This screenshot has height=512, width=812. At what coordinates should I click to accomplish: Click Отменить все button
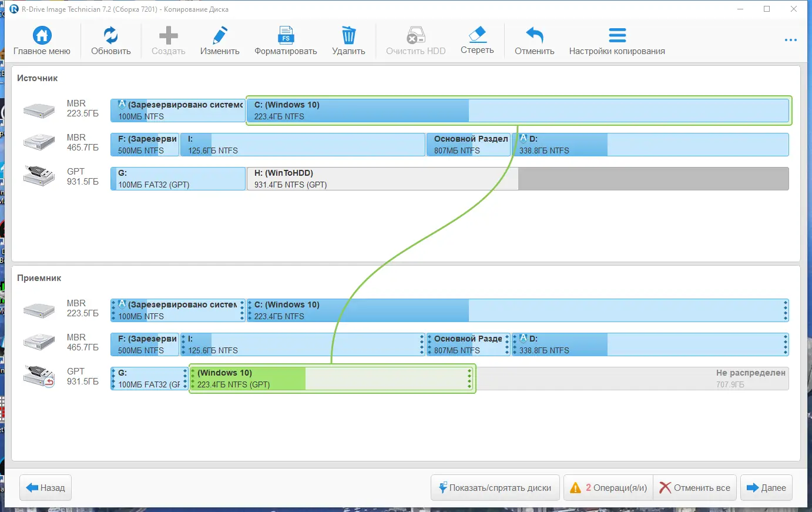pyautogui.click(x=695, y=488)
